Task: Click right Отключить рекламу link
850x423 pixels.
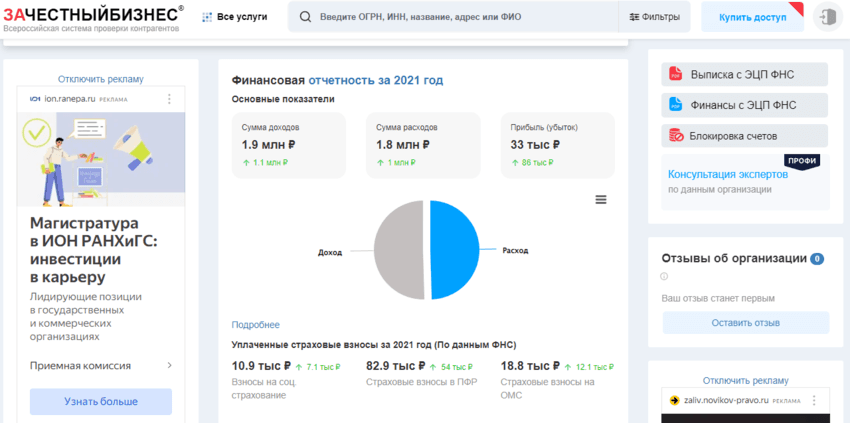Action: click(x=745, y=381)
